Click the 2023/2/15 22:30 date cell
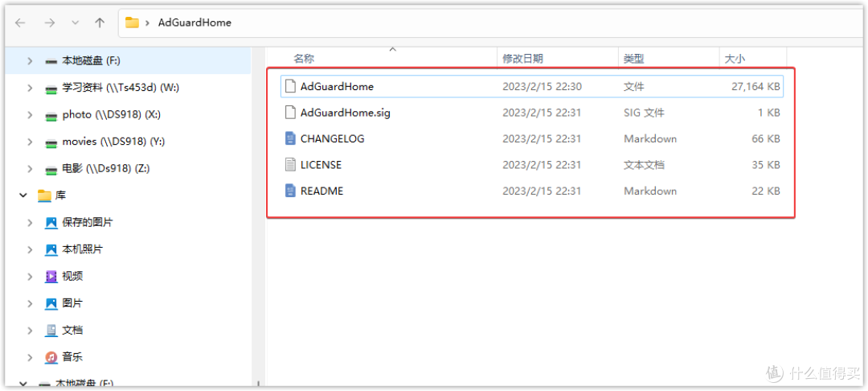This screenshot has height=391, width=868. [542, 86]
